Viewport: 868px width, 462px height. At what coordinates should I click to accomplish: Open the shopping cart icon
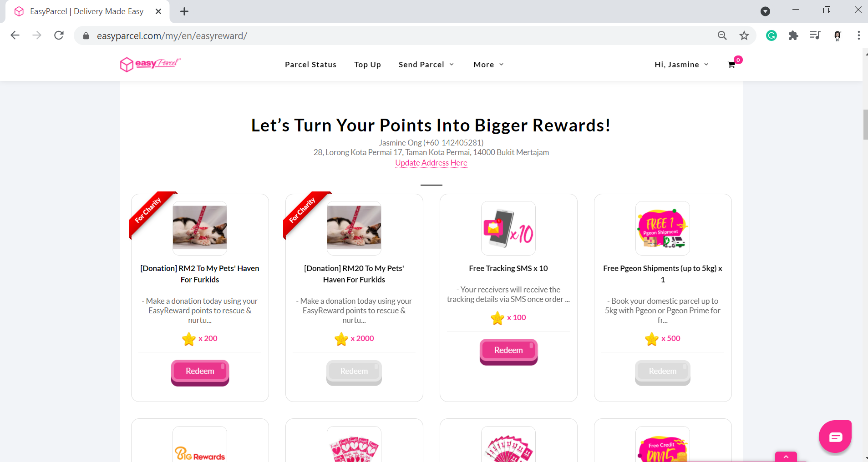point(731,65)
